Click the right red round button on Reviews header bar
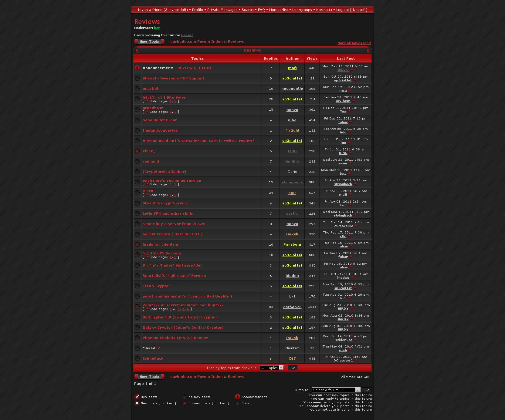This screenshot has width=505, height=420. pos(368,50)
